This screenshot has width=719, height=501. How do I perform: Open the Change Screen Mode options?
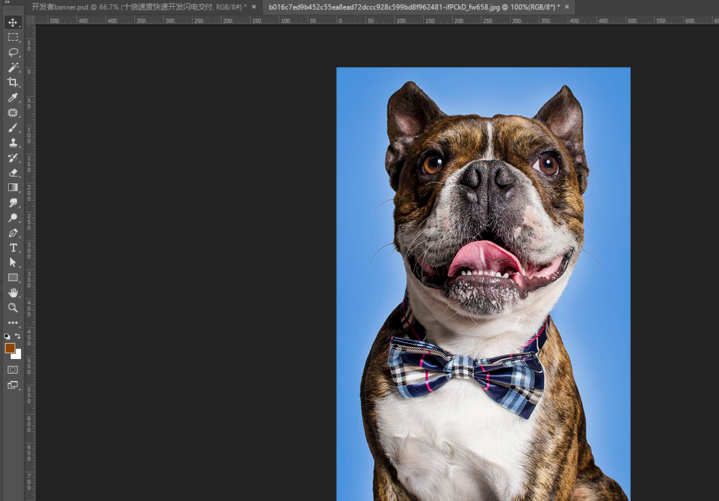[13, 385]
